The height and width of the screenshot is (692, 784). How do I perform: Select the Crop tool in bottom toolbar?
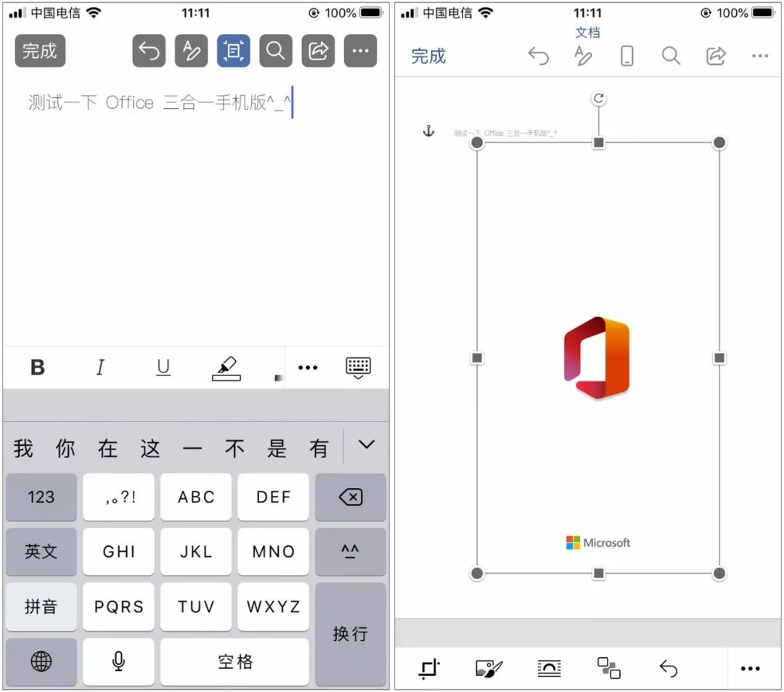(428, 669)
